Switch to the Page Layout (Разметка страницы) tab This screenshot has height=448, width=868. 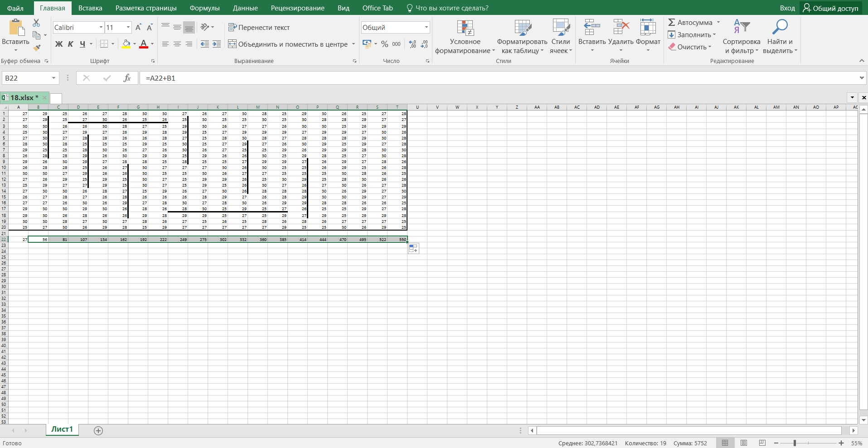pos(146,8)
